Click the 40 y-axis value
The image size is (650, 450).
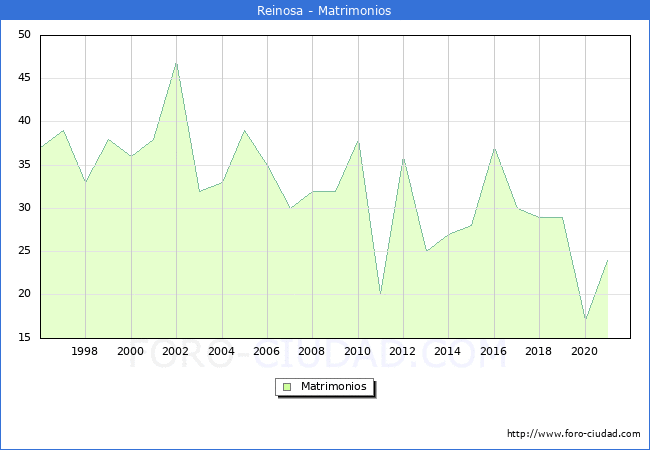coord(24,121)
